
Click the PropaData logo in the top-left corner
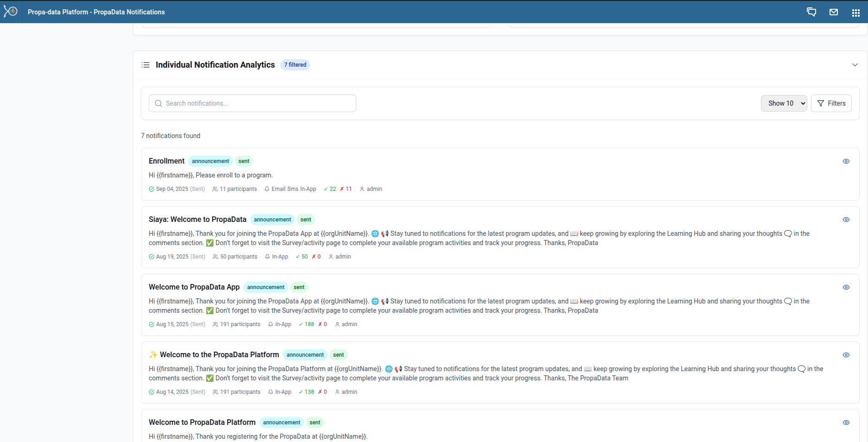(x=10, y=12)
